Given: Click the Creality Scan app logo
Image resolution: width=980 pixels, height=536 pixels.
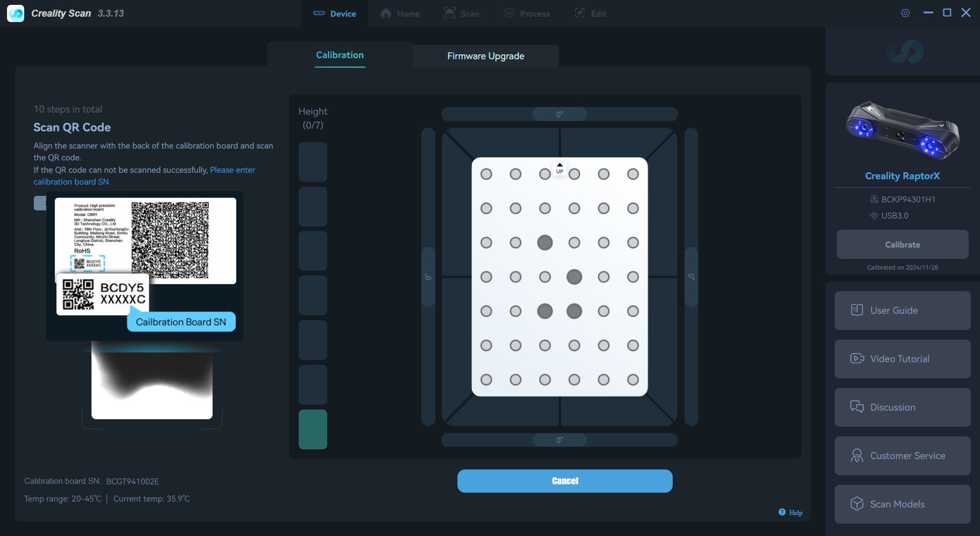Looking at the screenshot, I should pos(16,13).
